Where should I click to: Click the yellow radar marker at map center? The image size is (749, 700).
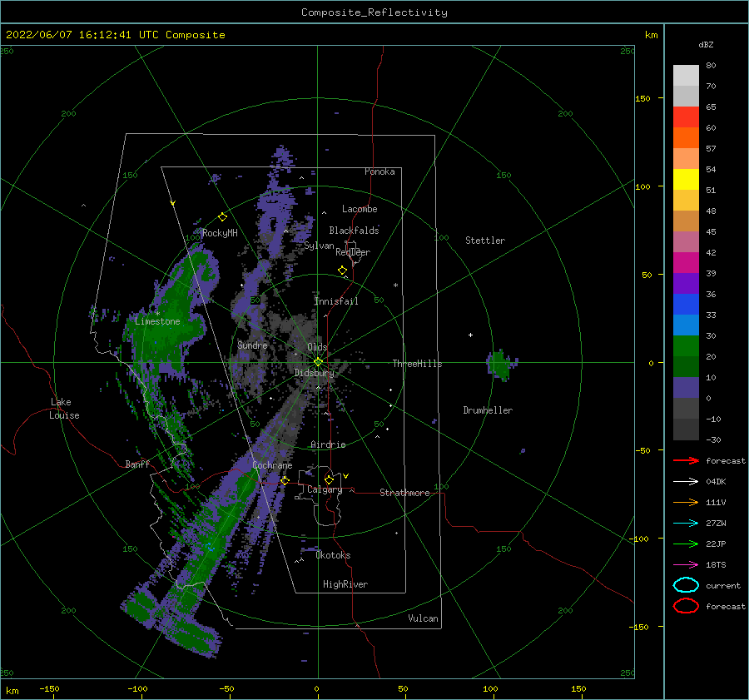coord(318,362)
